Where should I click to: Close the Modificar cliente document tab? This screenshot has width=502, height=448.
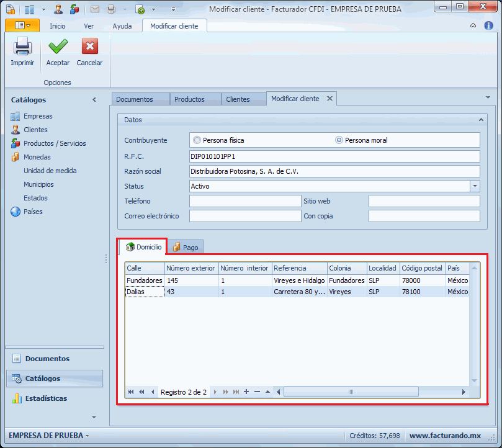coord(330,98)
